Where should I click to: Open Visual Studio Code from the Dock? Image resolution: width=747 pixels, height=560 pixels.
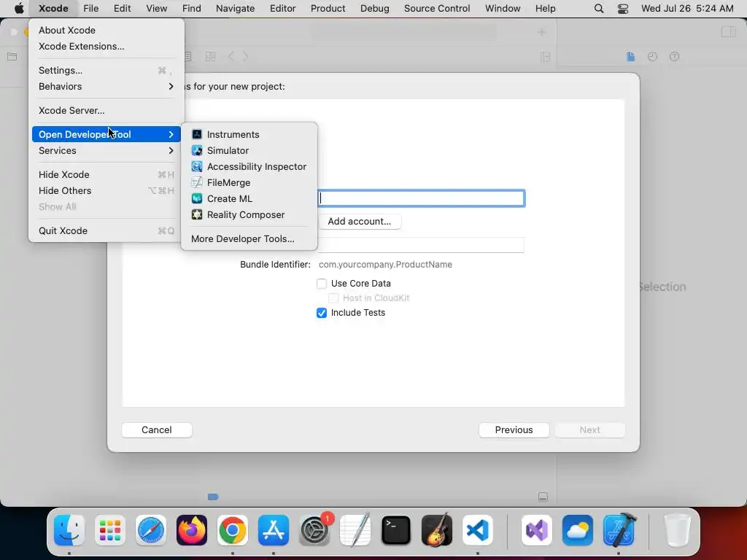tap(477, 530)
